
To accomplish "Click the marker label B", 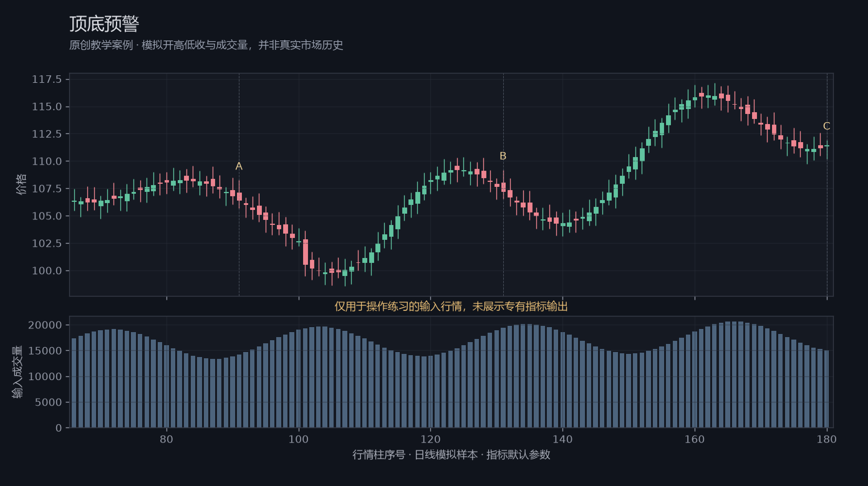I will click(x=503, y=156).
